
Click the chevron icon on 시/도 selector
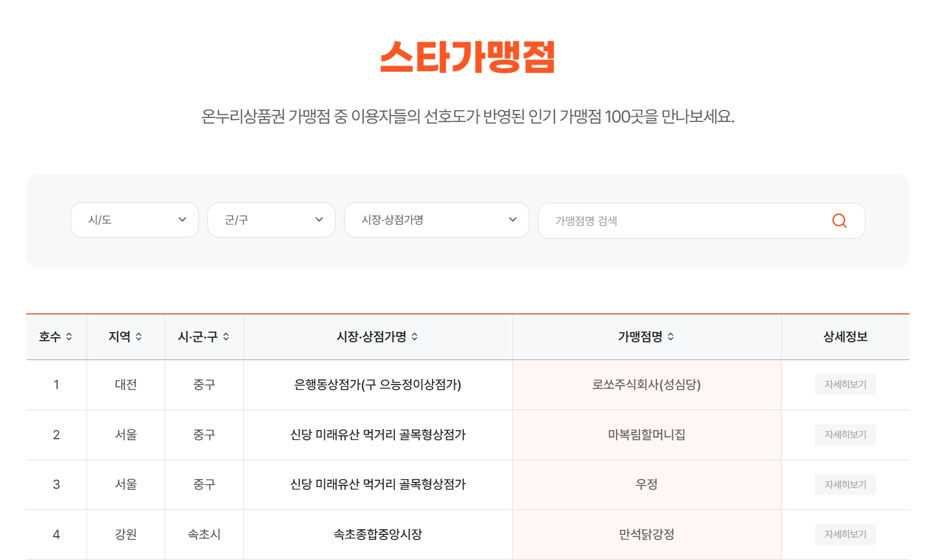pyautogui.click(x=182, y=220)
